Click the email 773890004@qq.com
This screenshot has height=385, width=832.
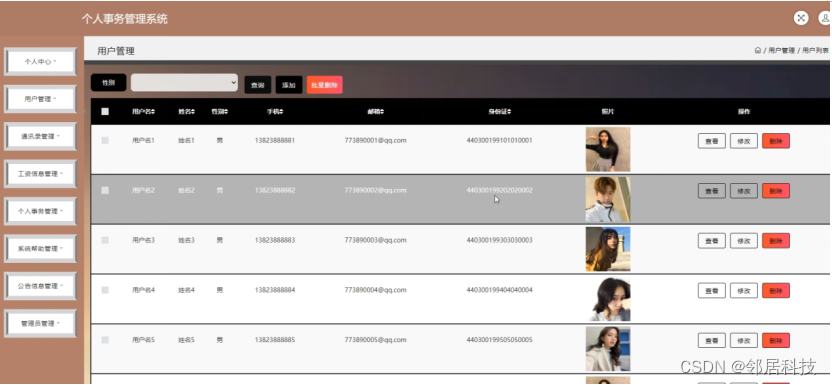click(376, 290)
